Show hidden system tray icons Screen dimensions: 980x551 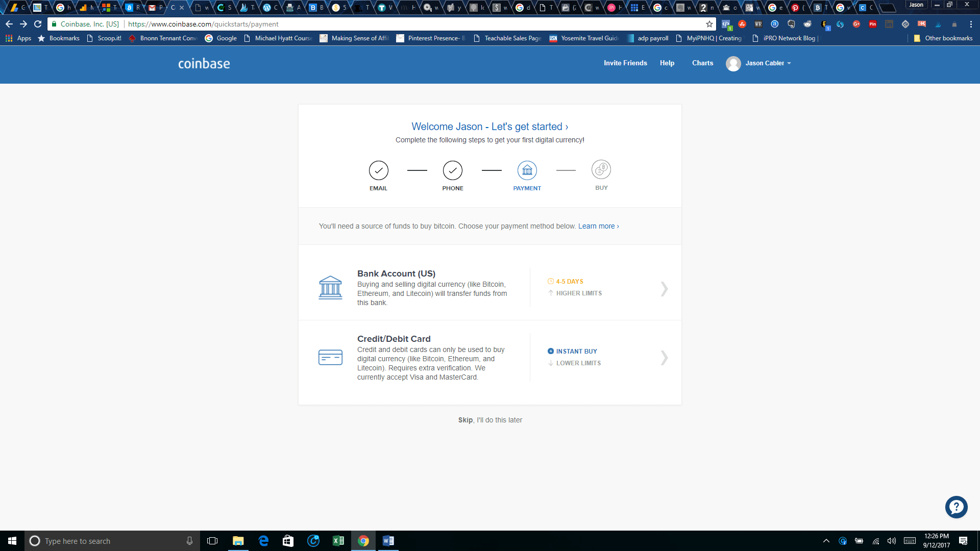click(x=826, y=541)
